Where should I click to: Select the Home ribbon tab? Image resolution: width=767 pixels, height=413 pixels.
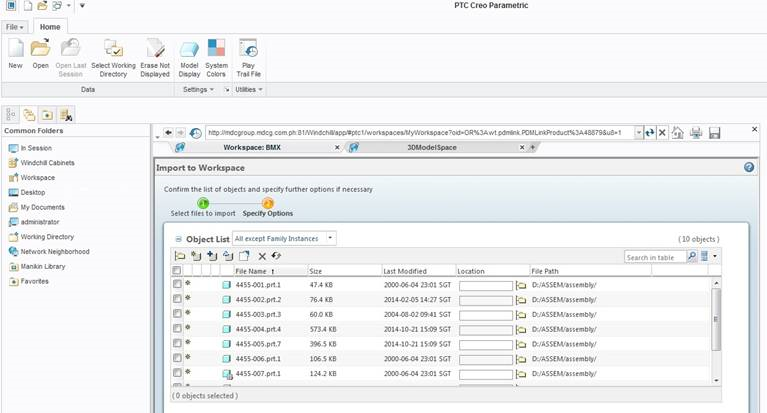[50, 27]
